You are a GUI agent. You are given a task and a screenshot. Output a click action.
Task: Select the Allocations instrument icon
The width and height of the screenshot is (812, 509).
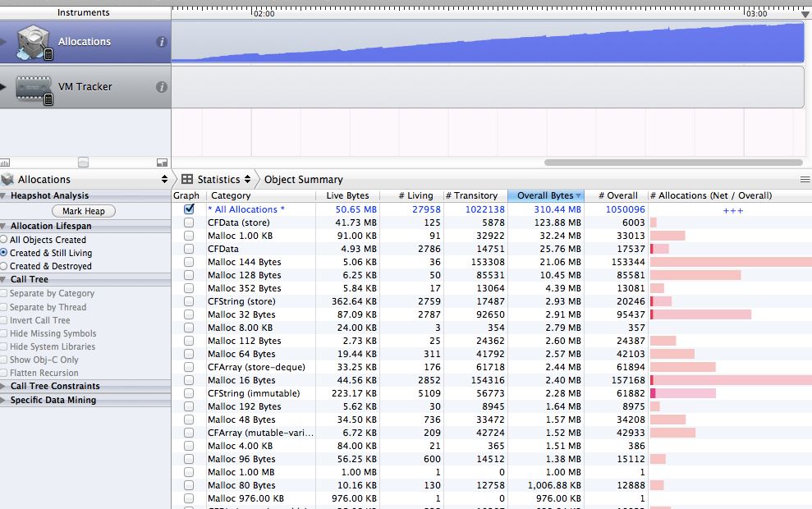[x=33, y=43]
